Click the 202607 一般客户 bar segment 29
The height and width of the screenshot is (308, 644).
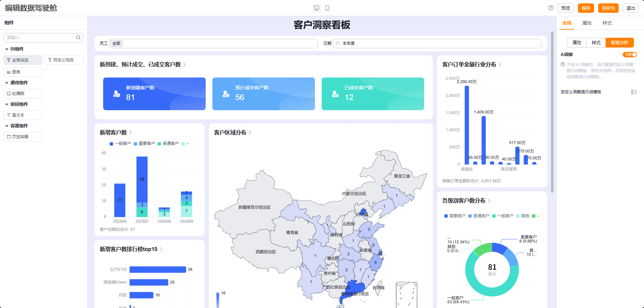pyautogui.click(x=142, y=179)
